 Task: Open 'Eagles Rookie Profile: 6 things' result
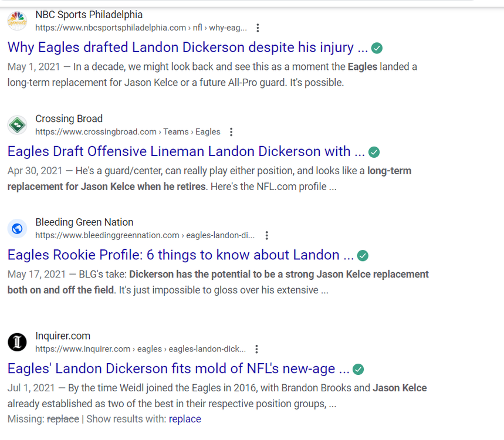point(180,255)
